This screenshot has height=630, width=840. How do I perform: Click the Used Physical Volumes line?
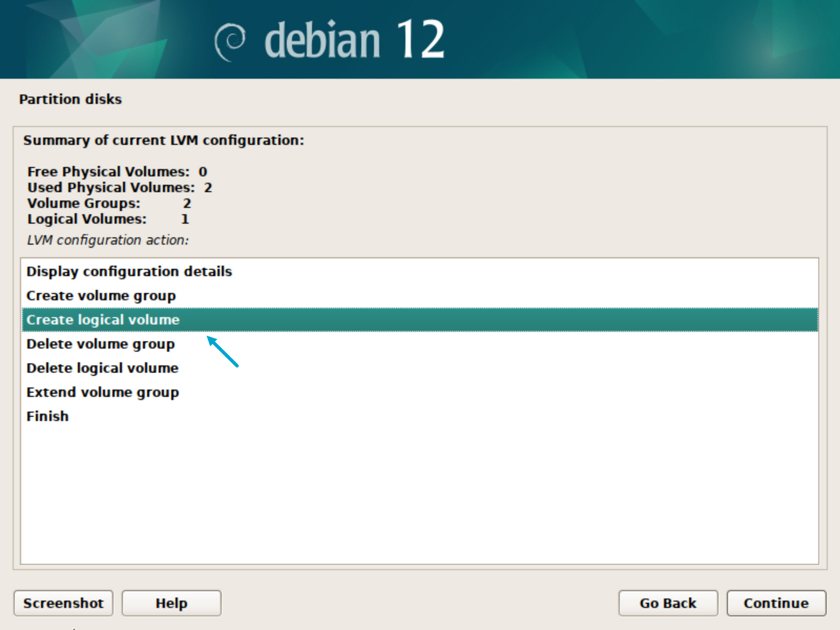click(120, 188)
